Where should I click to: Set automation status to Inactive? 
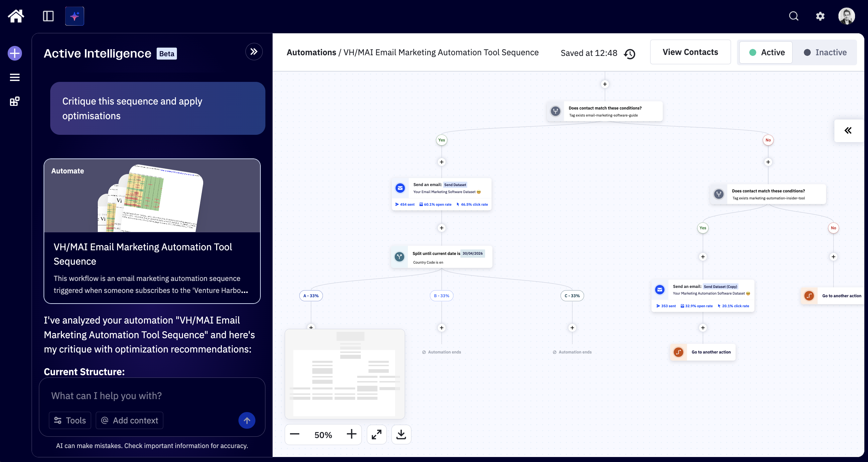click(x=825, y=52)
